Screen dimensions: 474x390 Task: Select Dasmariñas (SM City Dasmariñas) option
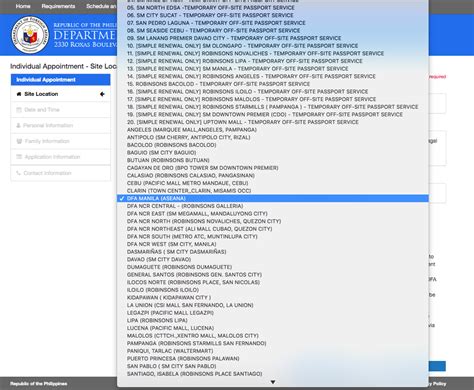273,252
